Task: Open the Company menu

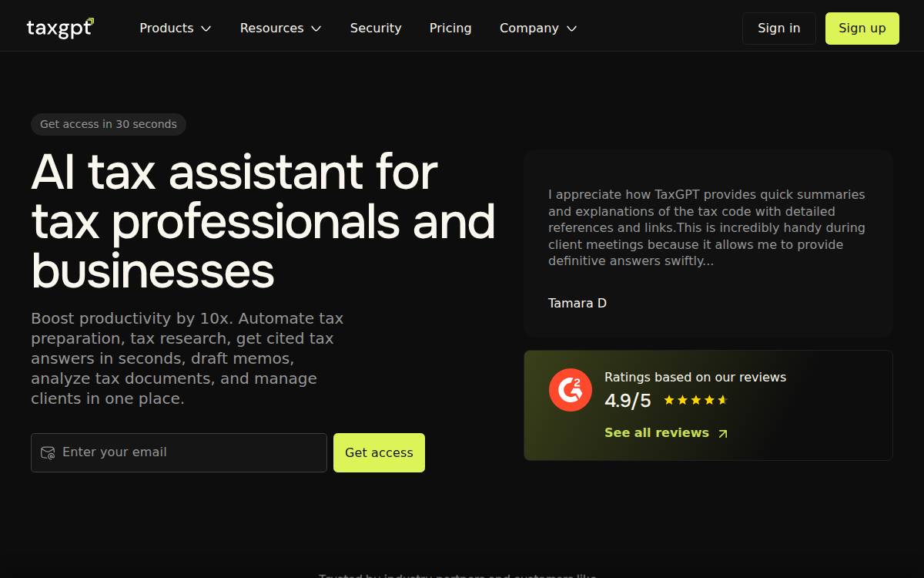Action: point(538,28)
